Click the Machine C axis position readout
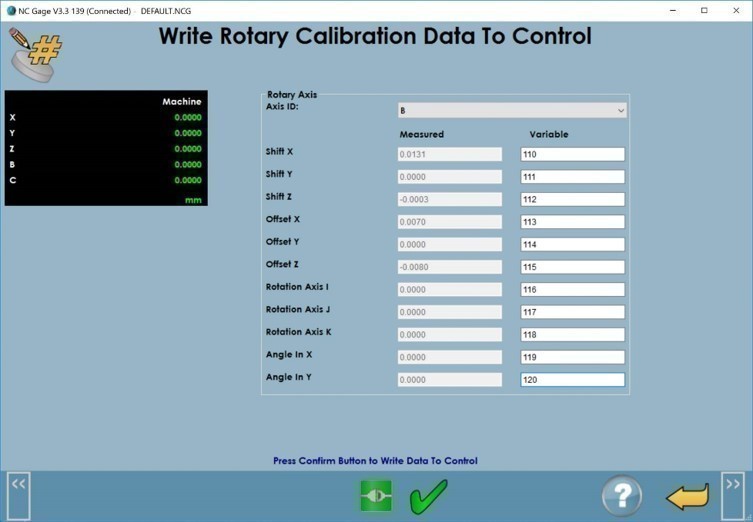Viewport: 753px width, 522px height. pos(188,180)
